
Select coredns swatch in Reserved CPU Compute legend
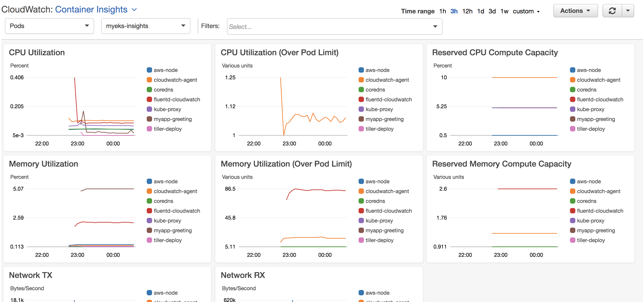pyautogui.click(x=572, y=89)
